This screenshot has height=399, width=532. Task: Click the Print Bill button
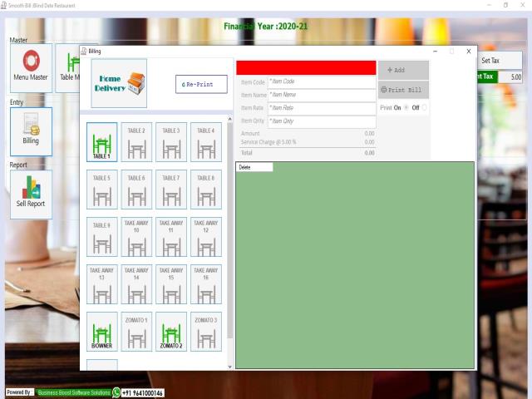[403, 90]
